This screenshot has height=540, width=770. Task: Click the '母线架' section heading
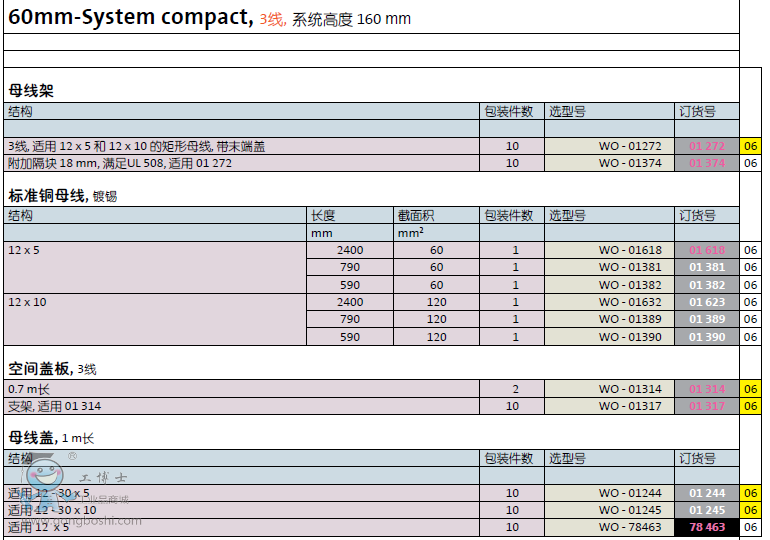pyautogui.click(x=31, y=90)
